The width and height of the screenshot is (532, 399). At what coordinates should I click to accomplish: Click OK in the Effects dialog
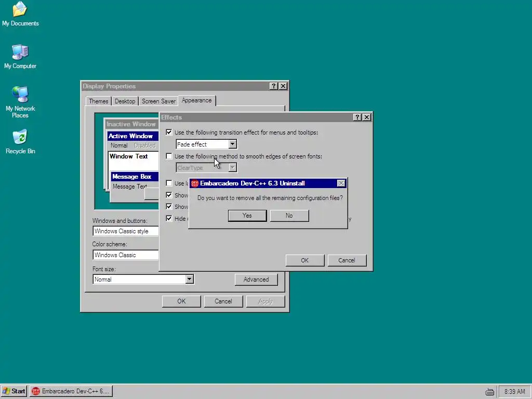(305, 260)
